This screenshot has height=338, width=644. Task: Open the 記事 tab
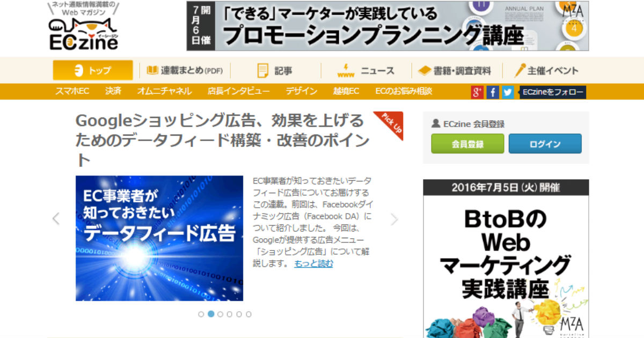point(275,70)
